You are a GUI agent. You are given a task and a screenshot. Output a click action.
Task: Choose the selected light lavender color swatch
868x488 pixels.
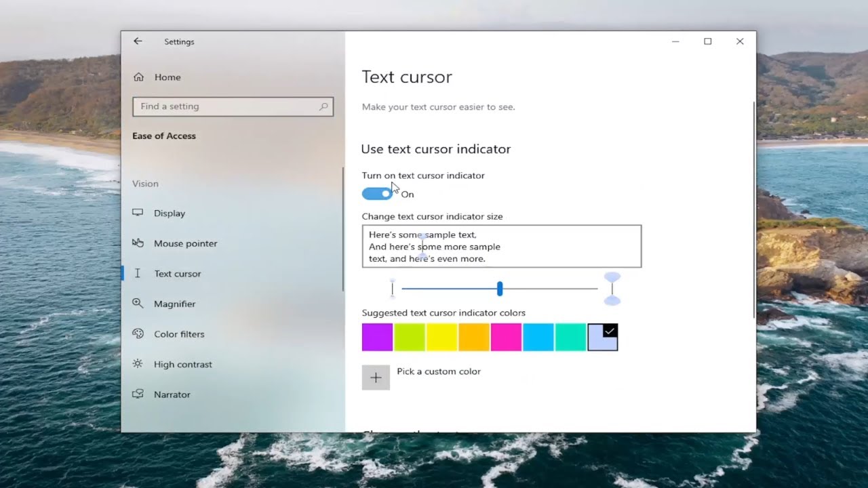tap(603, 337)
